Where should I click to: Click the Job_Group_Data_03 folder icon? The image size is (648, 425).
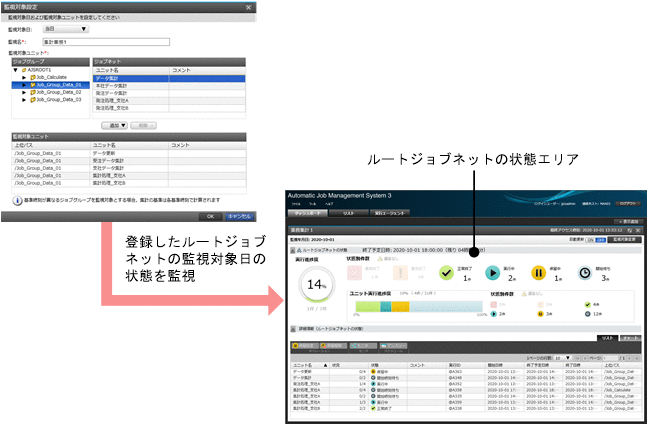pyautogui.click(x=33, y=100)
